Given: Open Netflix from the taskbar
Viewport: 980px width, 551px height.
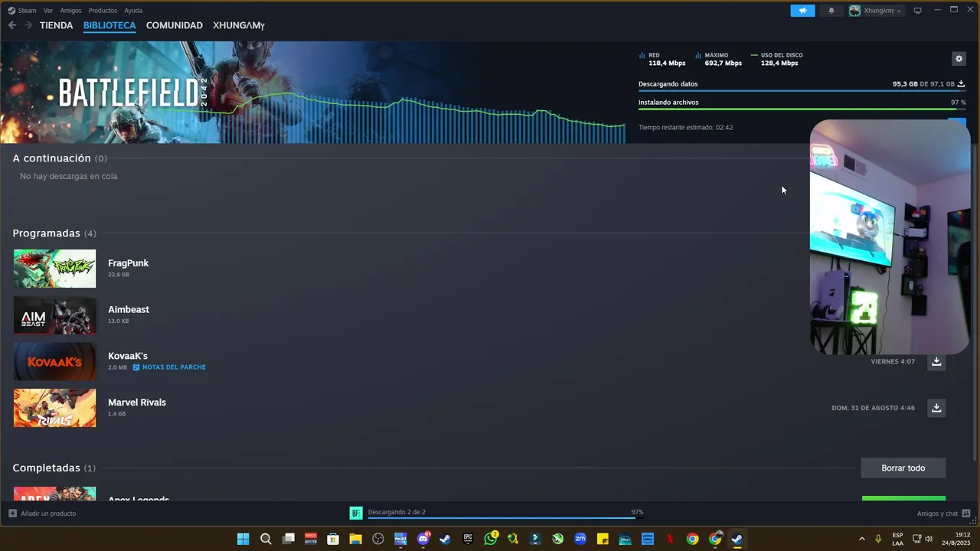Looking at the screenshot, I should (670, 539).
